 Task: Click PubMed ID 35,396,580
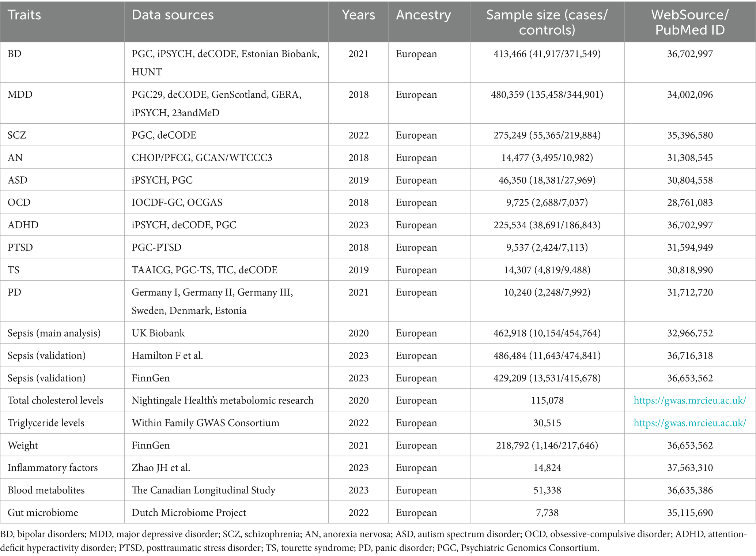(x=690, y=135)
